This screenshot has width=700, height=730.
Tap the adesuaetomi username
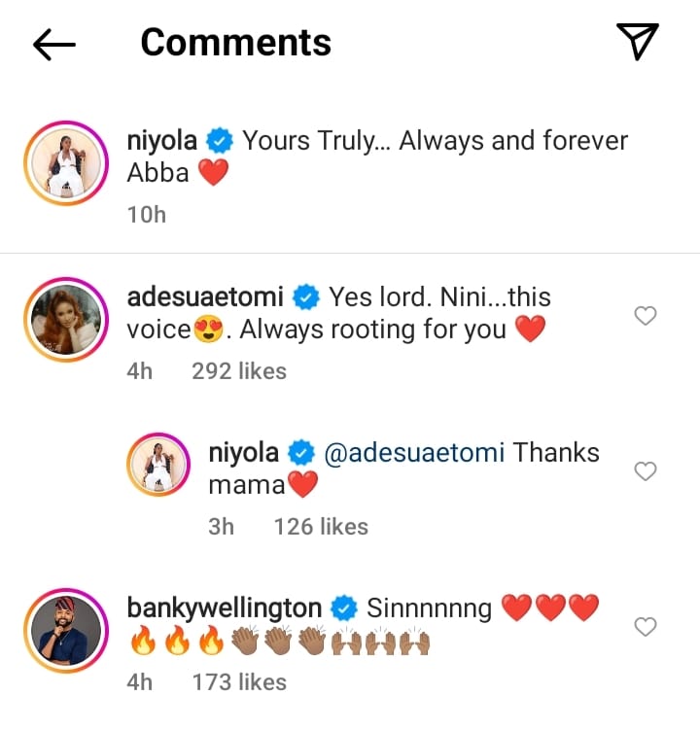click(207, 296)
